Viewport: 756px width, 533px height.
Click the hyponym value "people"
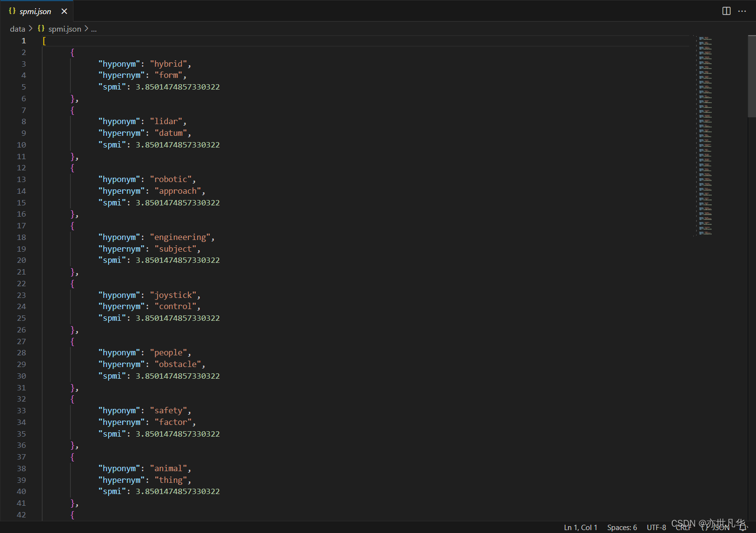168,353
